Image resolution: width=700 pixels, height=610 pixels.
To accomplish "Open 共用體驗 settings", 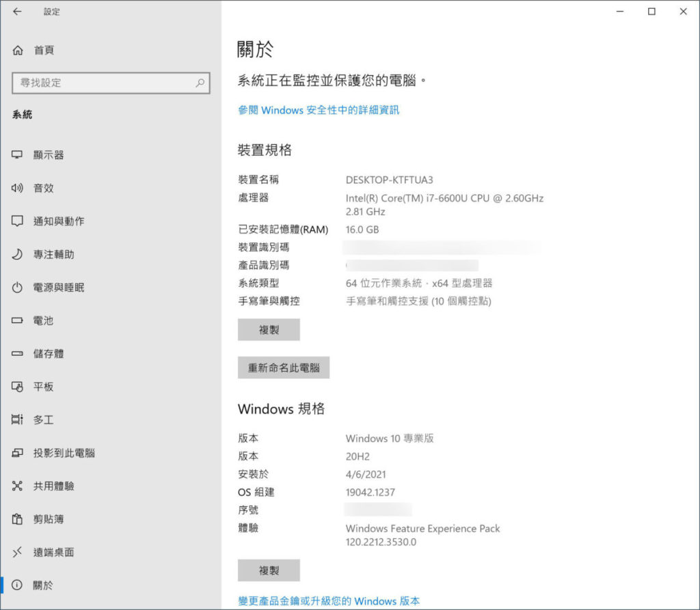I will point(111,486).
